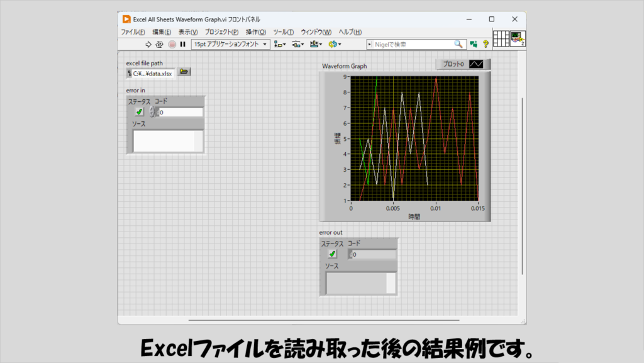Click the browse folder button for excel file path
The image size is (644, 363).
click(184, 72)
